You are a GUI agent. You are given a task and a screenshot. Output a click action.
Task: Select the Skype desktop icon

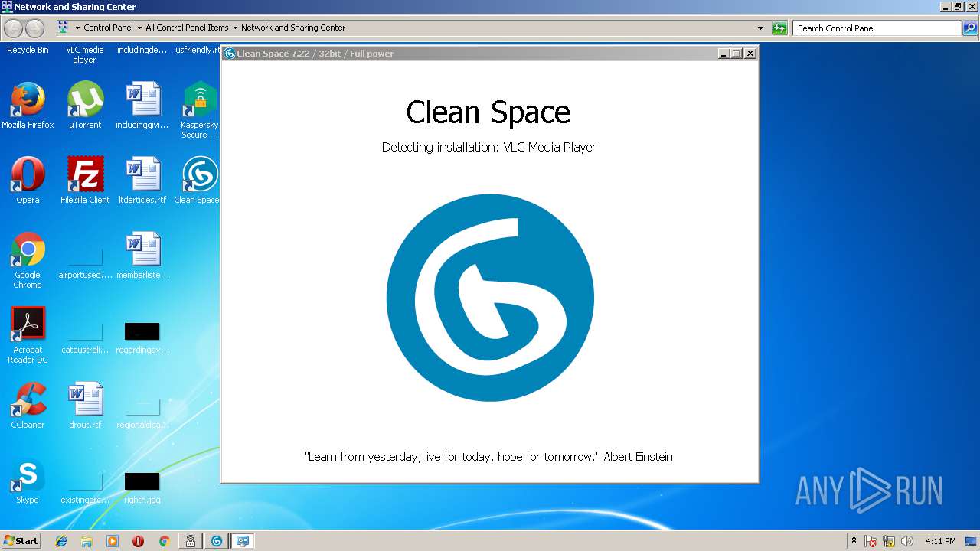click(28, 481)
